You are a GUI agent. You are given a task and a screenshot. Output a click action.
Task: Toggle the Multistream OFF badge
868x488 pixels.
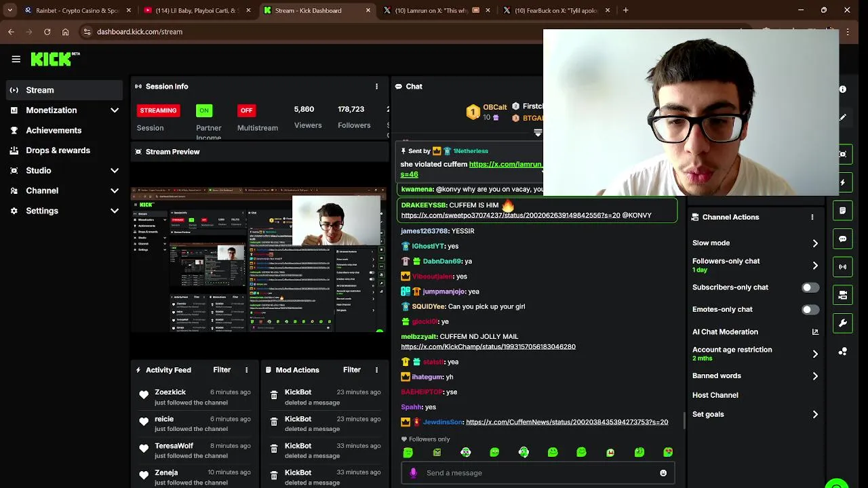coord(246,110)
